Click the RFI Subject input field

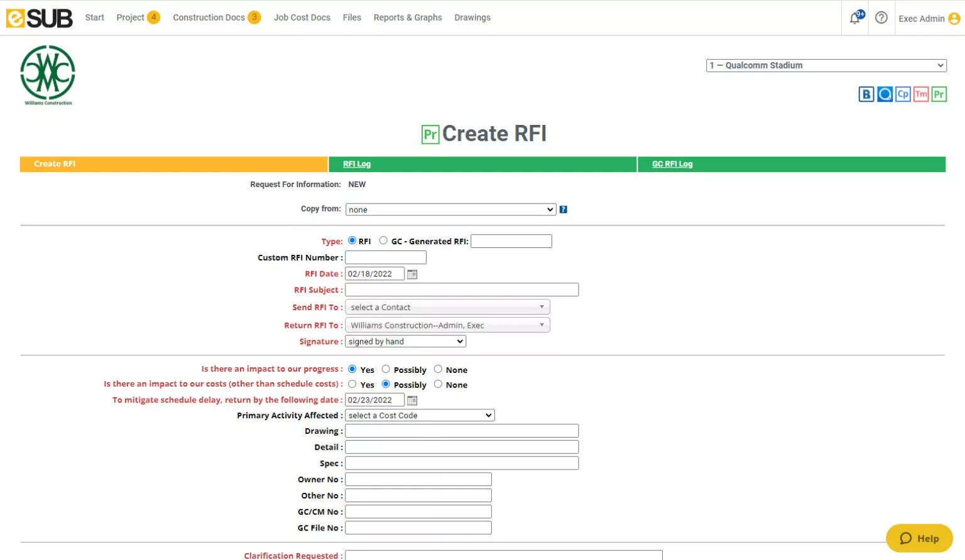coord(461,290)
